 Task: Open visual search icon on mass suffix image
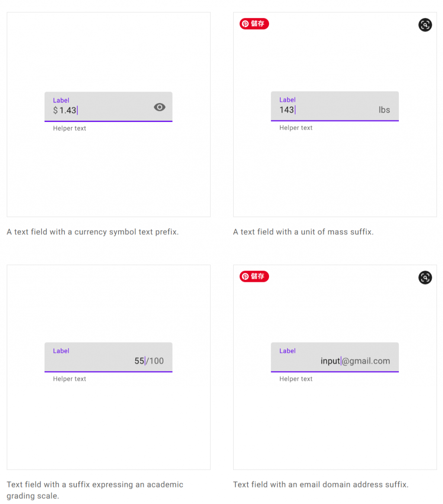[425, 25]
